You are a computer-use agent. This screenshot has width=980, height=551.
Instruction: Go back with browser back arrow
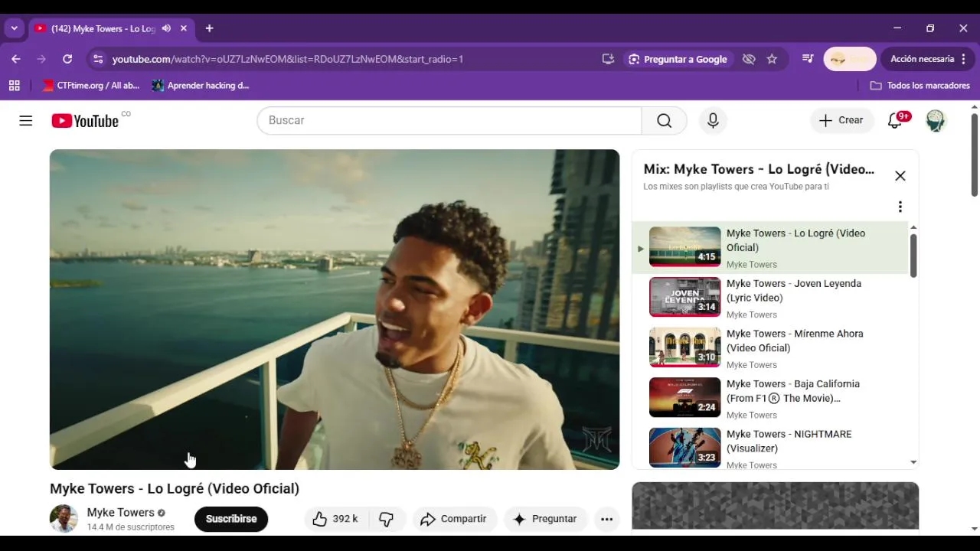(x=16, y=59)
